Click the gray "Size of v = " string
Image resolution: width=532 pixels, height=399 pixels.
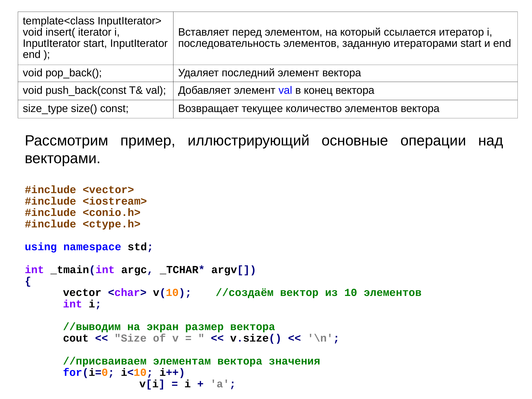click(x=159, y=338)
